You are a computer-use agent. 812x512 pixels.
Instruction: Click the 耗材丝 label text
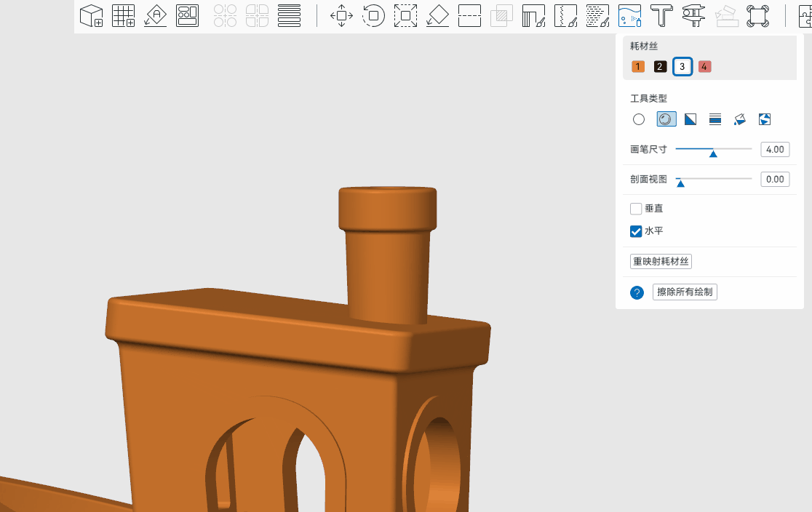tap(644, 46)
